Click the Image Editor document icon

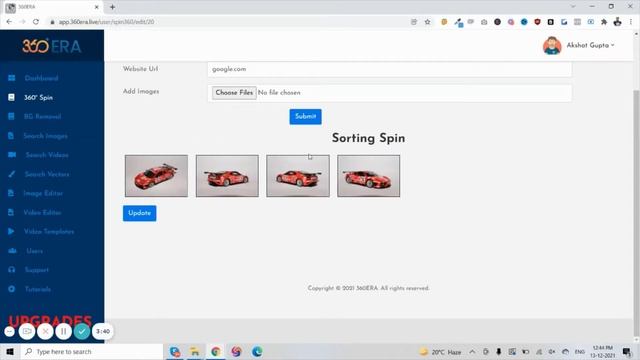11,193
